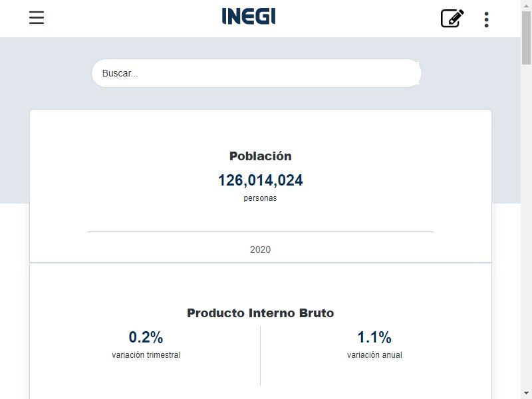The image size is (532, 399).
Task: Open the Producto Interno Bruto heading
Action: 260,313
